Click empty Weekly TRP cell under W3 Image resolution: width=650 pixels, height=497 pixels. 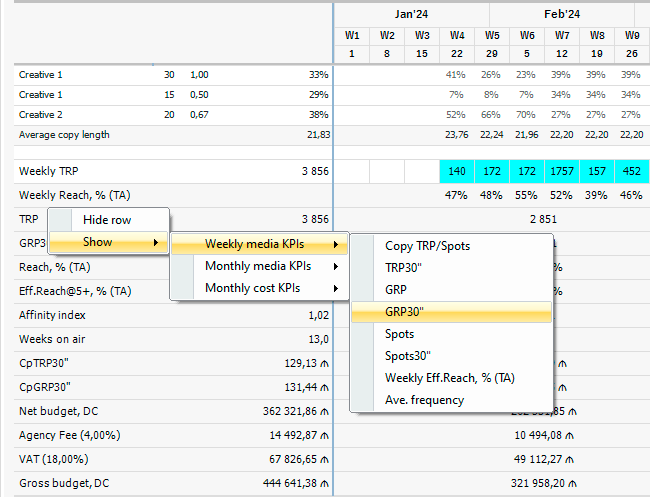tap(422, 171)
